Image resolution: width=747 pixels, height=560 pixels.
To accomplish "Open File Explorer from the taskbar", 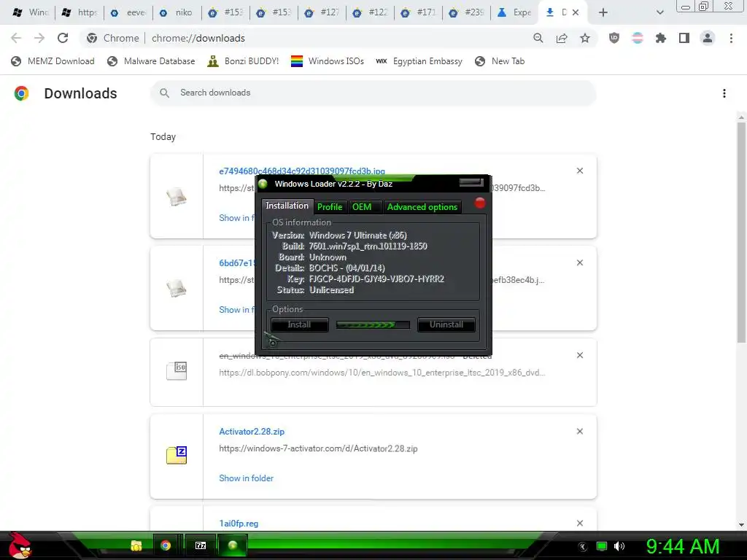I will 136,545.
